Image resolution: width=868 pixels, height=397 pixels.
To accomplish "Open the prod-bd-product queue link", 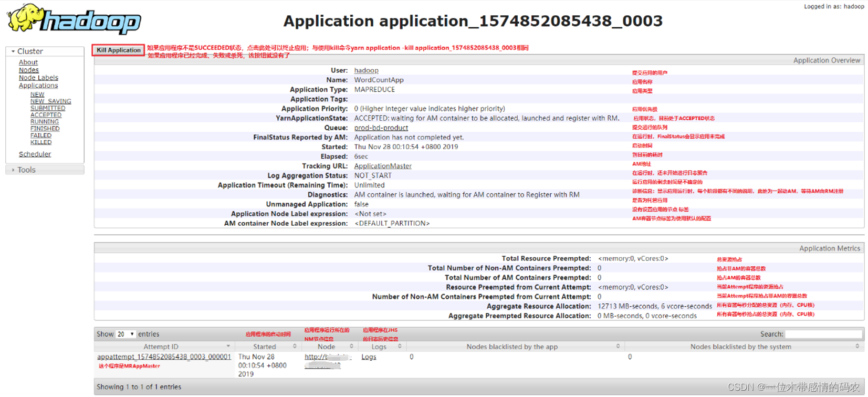I will tap(381, 128).
